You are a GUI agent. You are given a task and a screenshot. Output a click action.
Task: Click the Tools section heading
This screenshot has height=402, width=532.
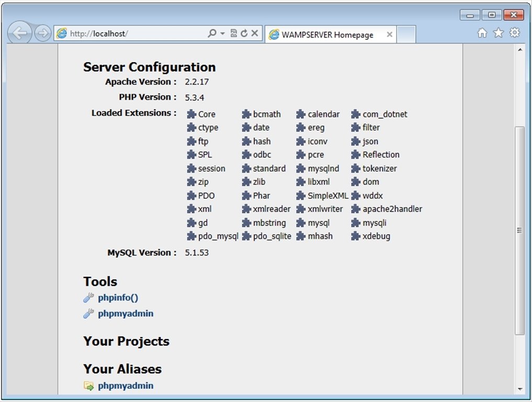coord(100,282)
